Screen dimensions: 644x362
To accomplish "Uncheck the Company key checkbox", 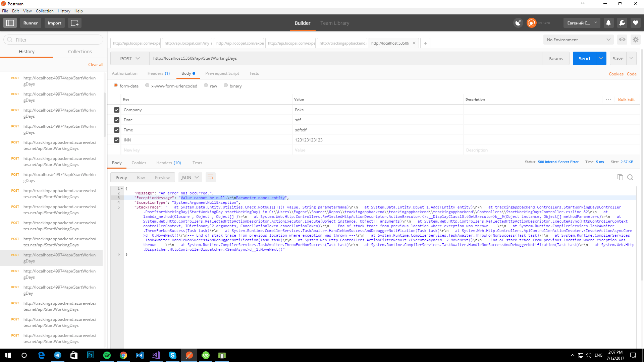I will [x=117, y=110].
